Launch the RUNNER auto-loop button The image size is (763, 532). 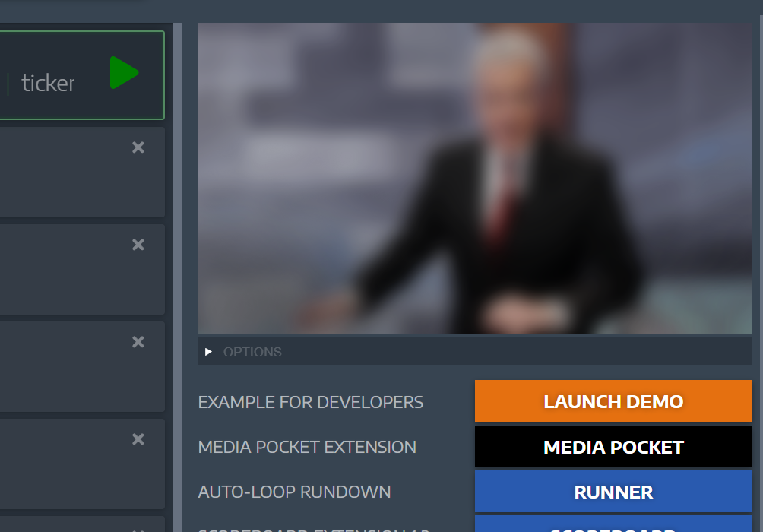613,492
